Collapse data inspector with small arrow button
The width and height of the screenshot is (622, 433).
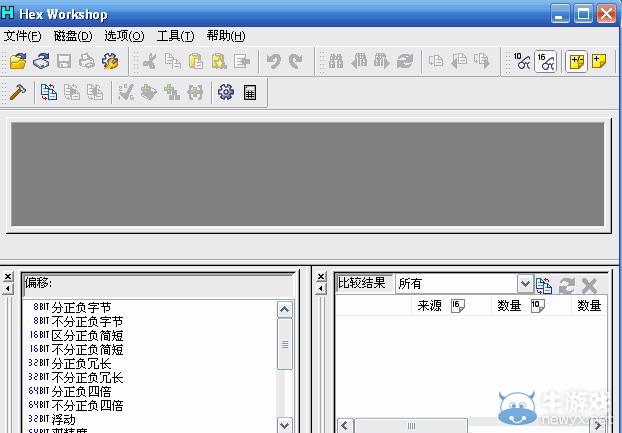click(8, 289)
